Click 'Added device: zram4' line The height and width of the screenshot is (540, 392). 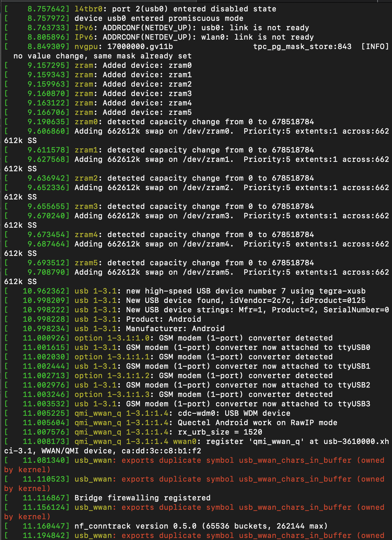click(x=98, y=103)
